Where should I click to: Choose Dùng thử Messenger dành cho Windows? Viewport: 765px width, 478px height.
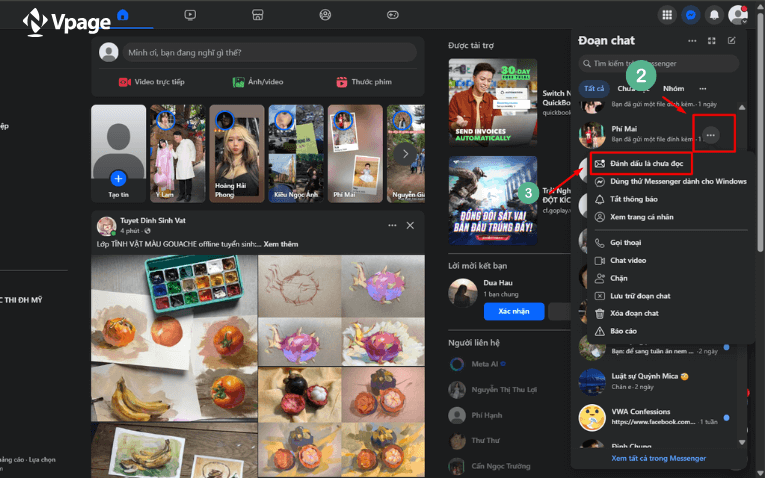coord(670,181)
